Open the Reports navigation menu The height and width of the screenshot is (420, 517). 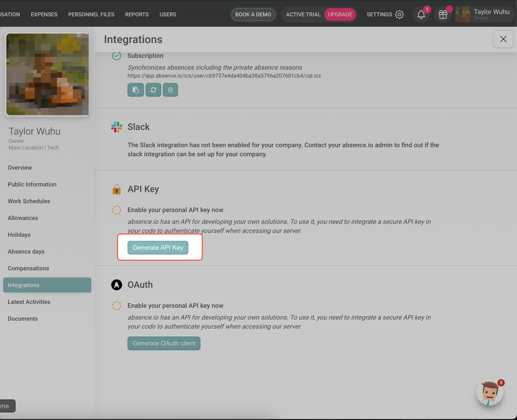click(x=137, y=15)
